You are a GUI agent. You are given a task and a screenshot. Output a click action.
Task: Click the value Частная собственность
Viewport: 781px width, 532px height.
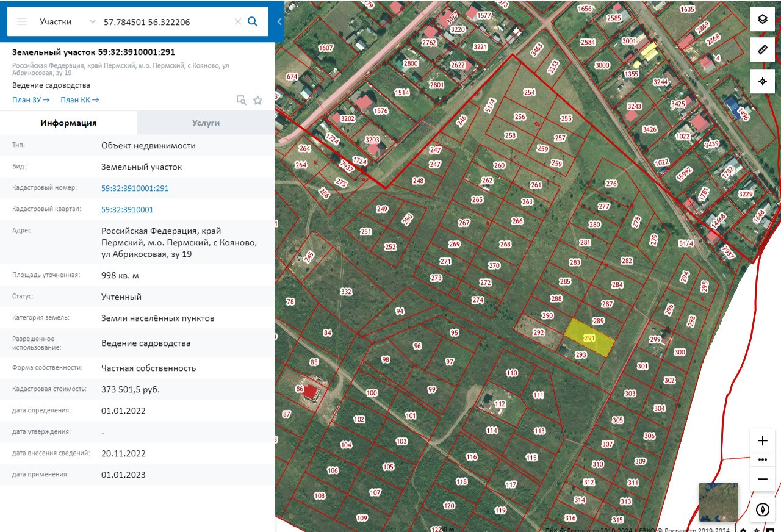pos(149,368)
